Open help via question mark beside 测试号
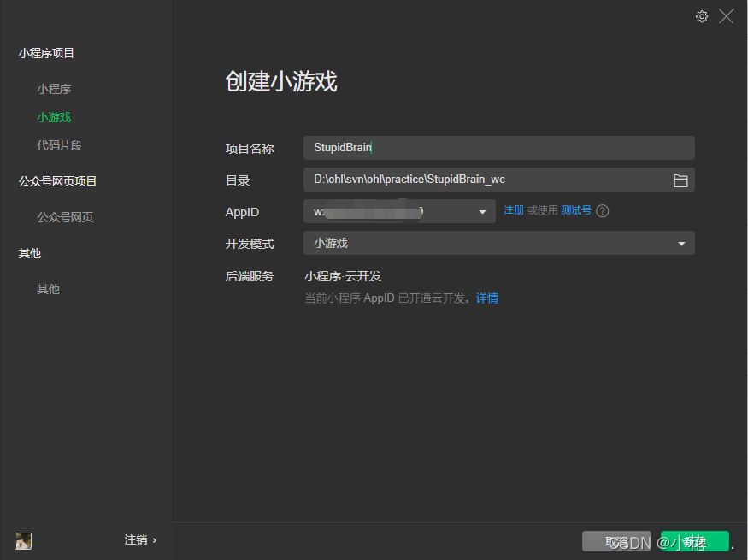The image size is (748, 560). point(603,210)
